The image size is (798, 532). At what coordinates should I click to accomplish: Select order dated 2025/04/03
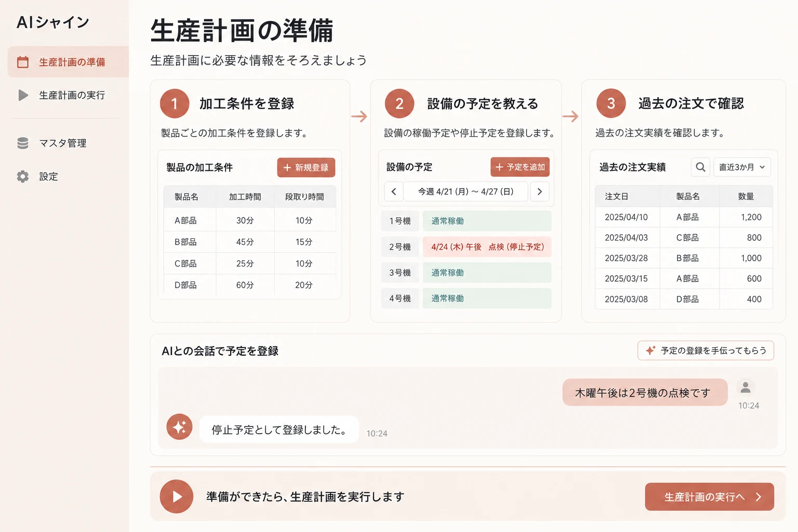pyautogui.click(x=684, y=237)
